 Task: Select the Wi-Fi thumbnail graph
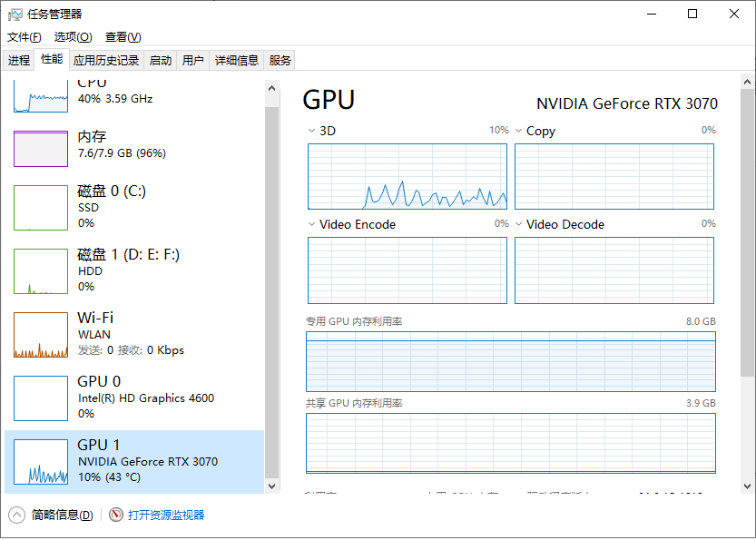tap(41, 335)
